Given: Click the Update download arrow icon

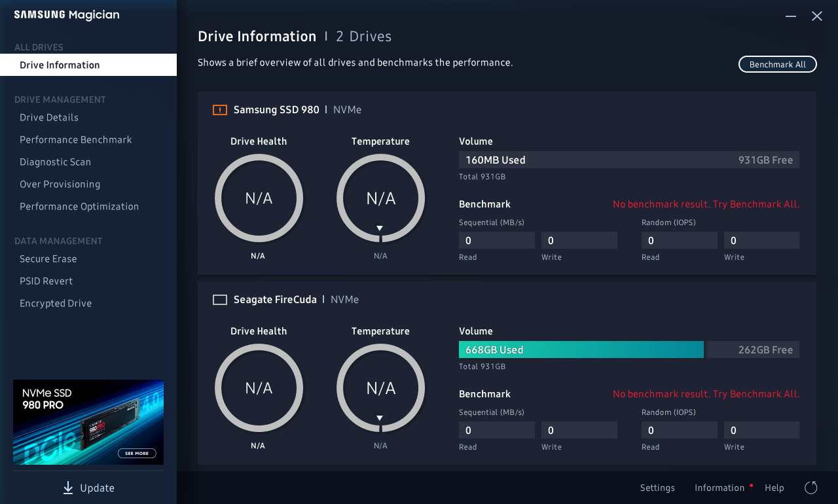Looking at the screenshot, I should (68, 488).
